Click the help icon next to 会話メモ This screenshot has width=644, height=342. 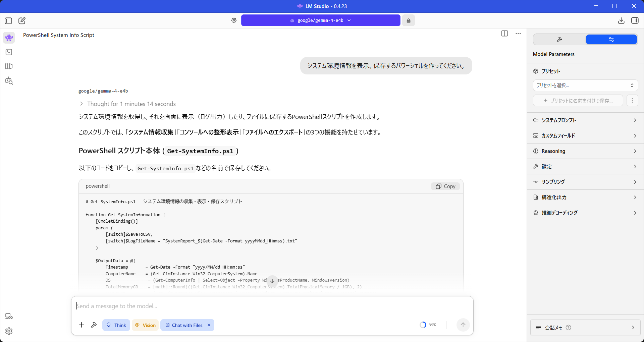[568, 328]
